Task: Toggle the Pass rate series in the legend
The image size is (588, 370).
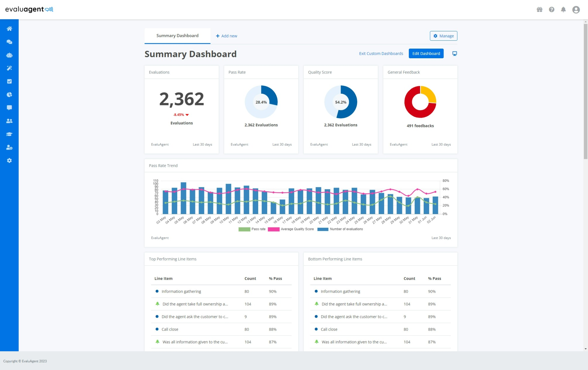Action: pos(258,229)
